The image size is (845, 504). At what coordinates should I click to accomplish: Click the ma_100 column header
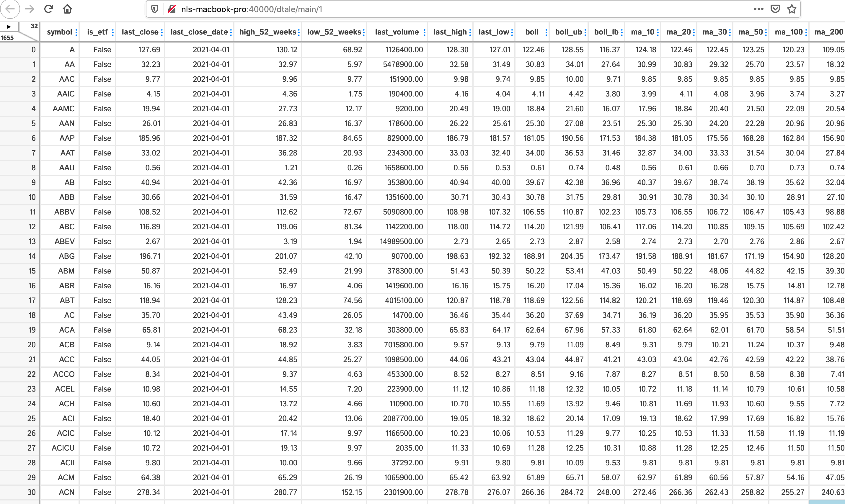pyautogui.click(x=788, y=32)
